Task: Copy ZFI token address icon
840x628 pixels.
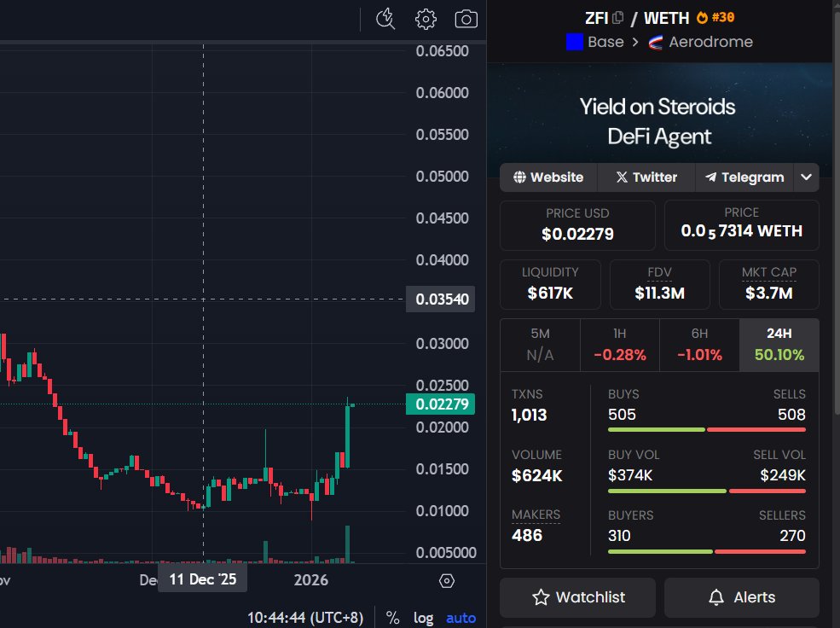Action: click(x=617, y=18)
